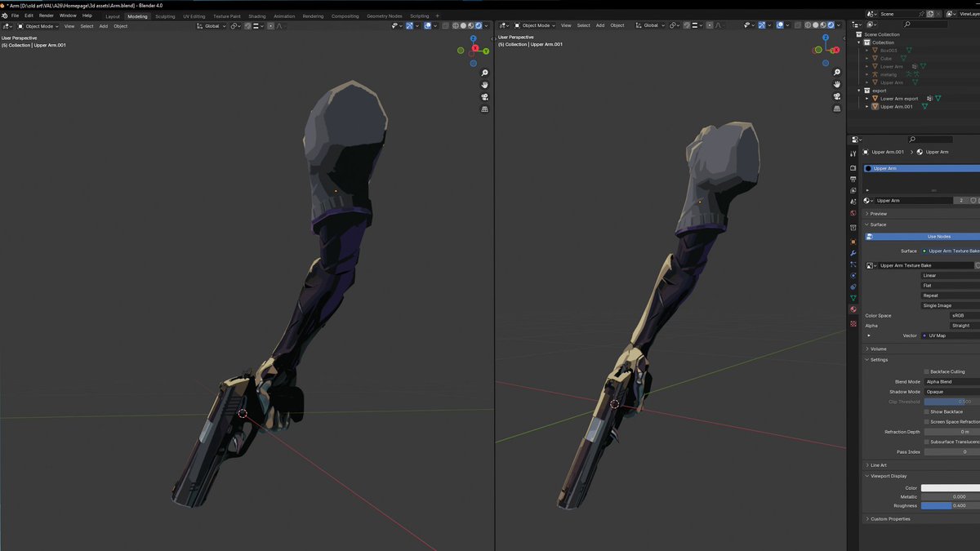Switch perspective/orthographic grid icon in left viewport
This screenshot has height=551, width=980.
click(484, 109)
